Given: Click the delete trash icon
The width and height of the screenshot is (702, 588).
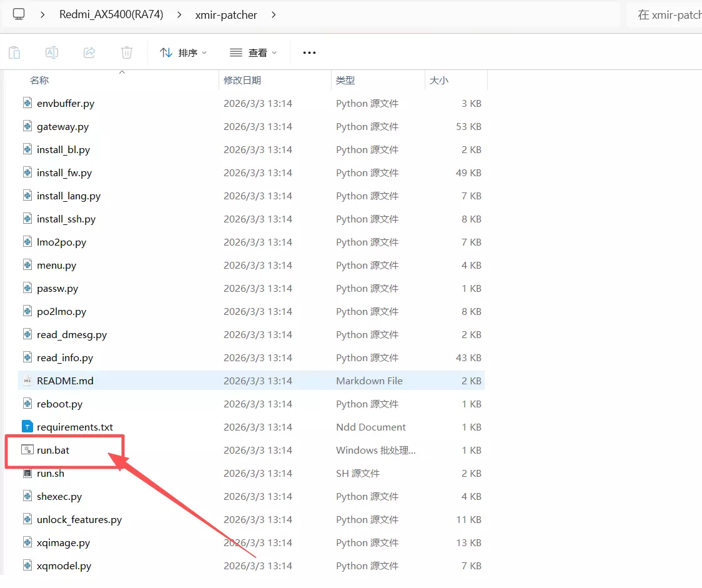Looking at the screenshot, I should pos(127,53).
